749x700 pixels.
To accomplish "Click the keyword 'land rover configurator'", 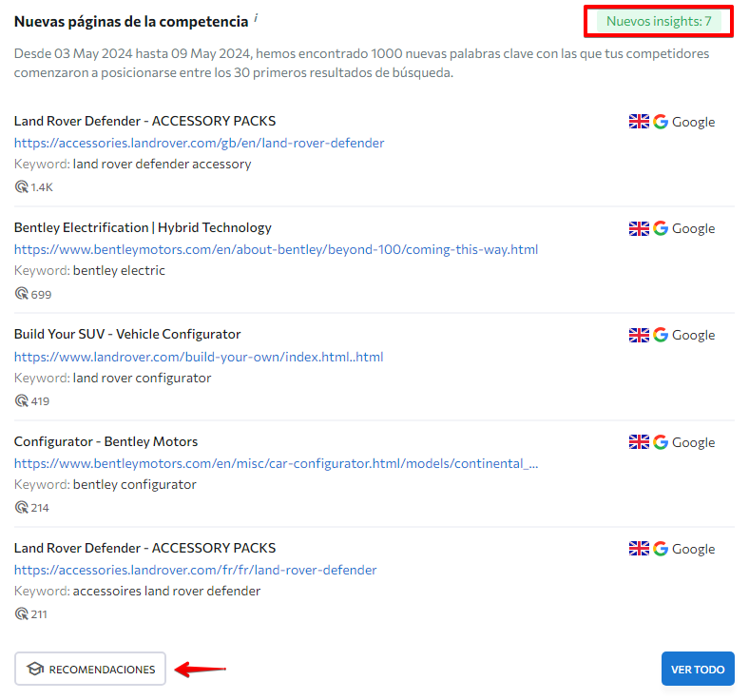I will pyautogui.click(x=142, y=378).
